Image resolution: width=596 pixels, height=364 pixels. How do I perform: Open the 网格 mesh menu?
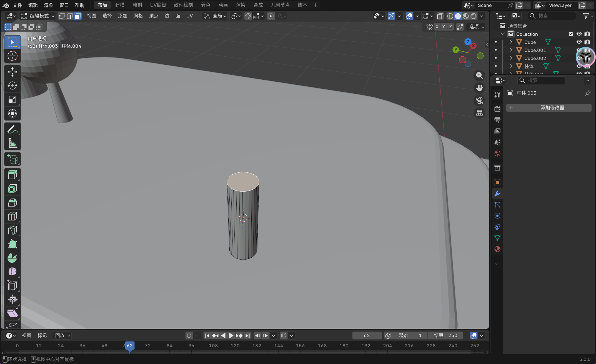click(x=138, y=16)
